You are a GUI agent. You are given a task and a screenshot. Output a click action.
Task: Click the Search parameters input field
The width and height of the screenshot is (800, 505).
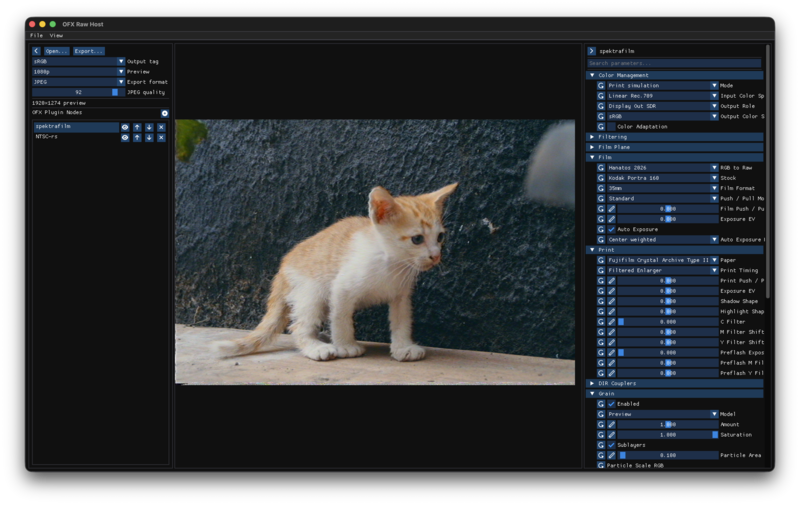[674, 63]
